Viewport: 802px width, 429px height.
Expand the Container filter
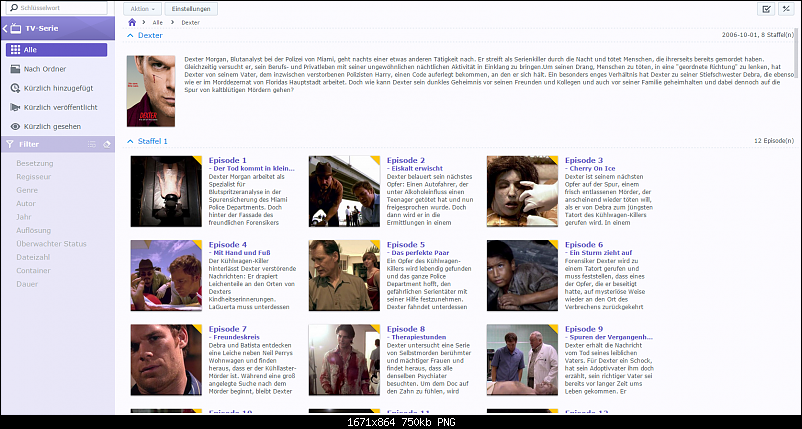pos(34,270)
